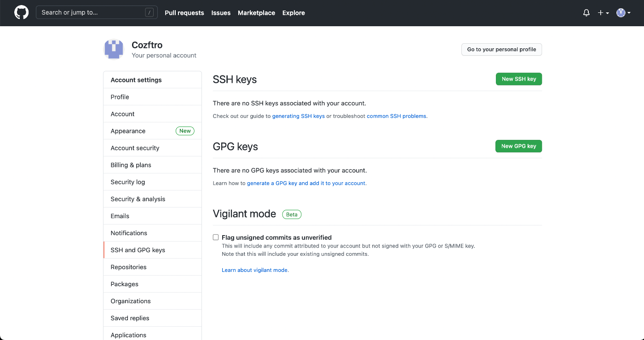Viewport: 644px width, 340px height.
Task: Go to Marketplace in top navigation
Action: [256, 13]
